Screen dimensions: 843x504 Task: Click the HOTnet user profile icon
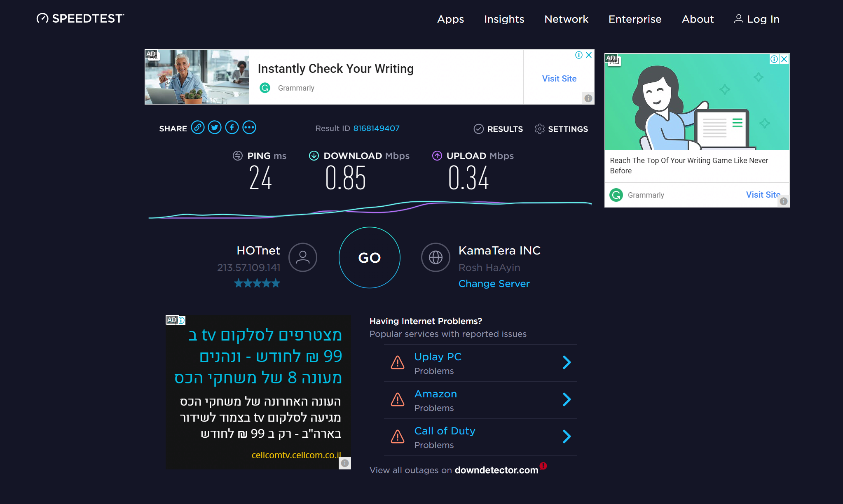pyautogui.click(x=303, y=257)
